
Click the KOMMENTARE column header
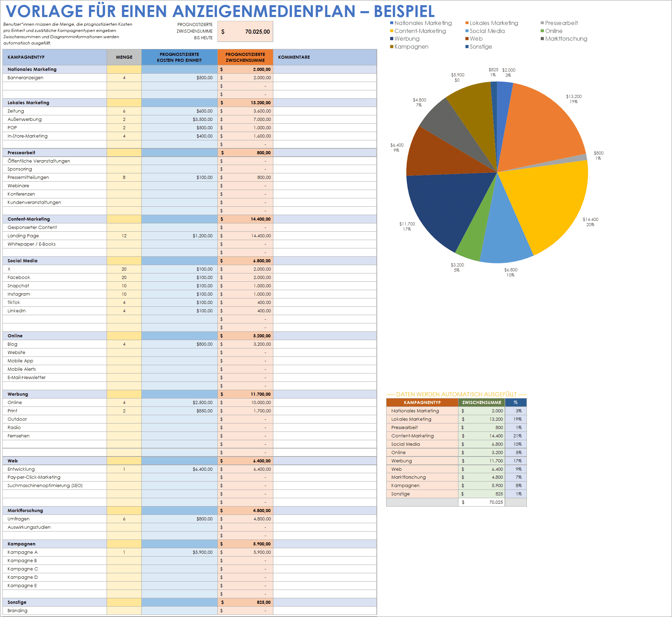[x=325, y=57]
